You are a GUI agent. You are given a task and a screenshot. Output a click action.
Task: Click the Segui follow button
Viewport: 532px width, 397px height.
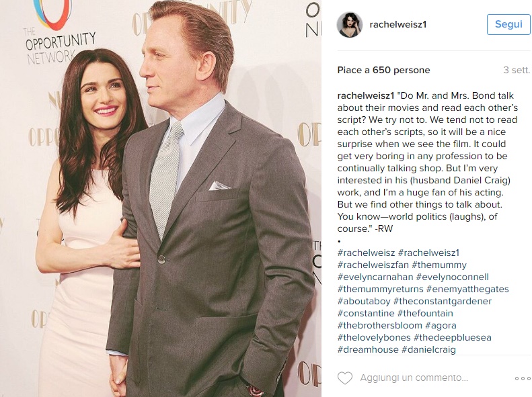click(x=508, y=24)
